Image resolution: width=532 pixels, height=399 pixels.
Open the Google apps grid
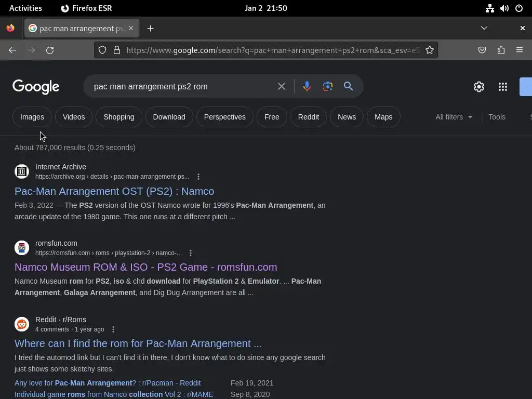(503, 87)
